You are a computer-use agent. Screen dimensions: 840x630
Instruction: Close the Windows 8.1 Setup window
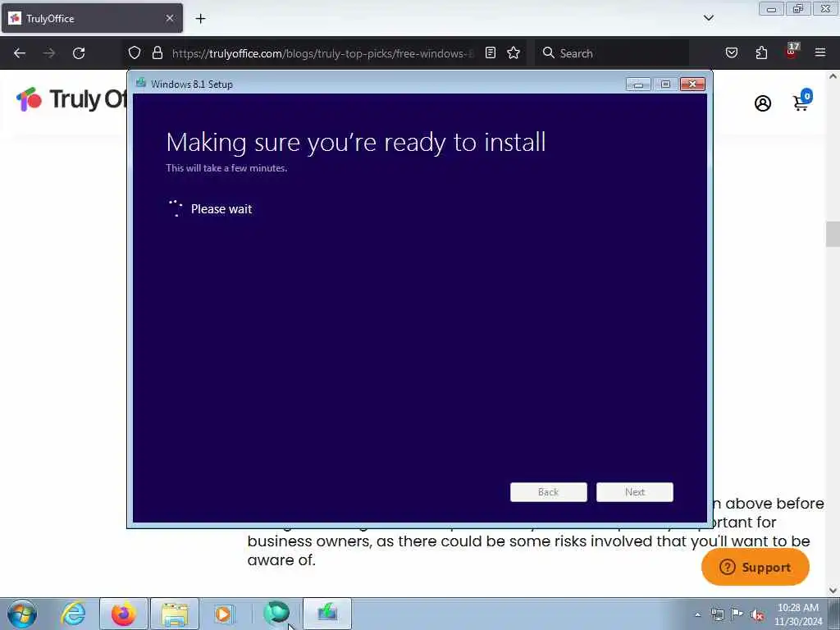pyautogui.click(x=692, y=84)
